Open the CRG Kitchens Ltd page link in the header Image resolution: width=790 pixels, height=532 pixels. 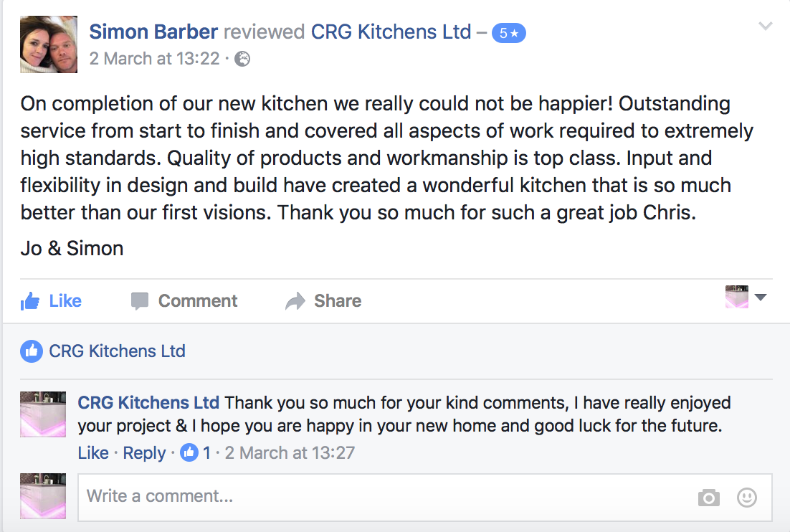pyautogui.click(x=391, y=32)
